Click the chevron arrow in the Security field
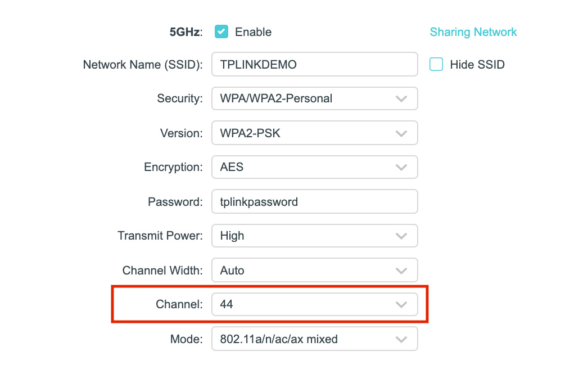 (401, 98)
